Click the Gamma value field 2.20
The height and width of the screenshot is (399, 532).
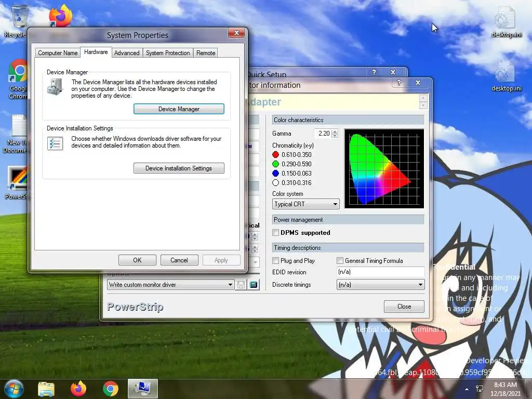(323, 134)
